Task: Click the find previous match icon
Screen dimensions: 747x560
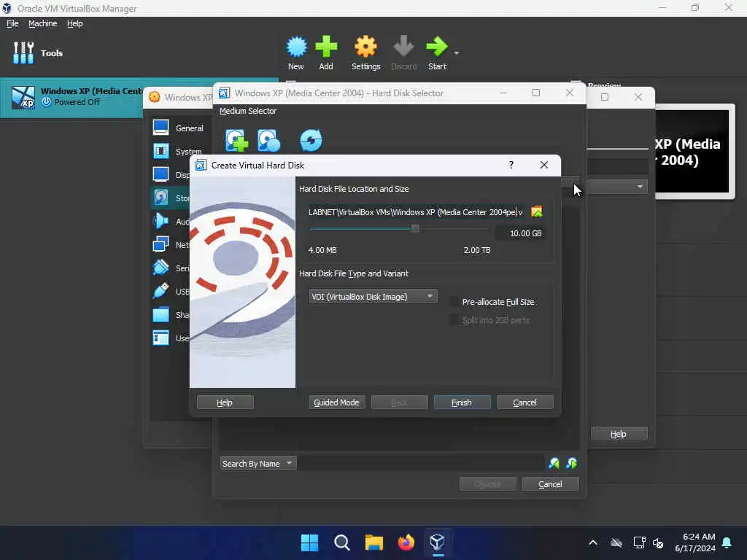Action: click(554, 463)
